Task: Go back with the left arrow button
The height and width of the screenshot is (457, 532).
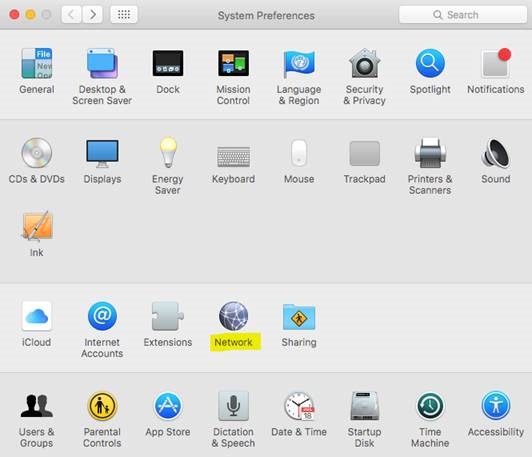Action: [71, 15]
